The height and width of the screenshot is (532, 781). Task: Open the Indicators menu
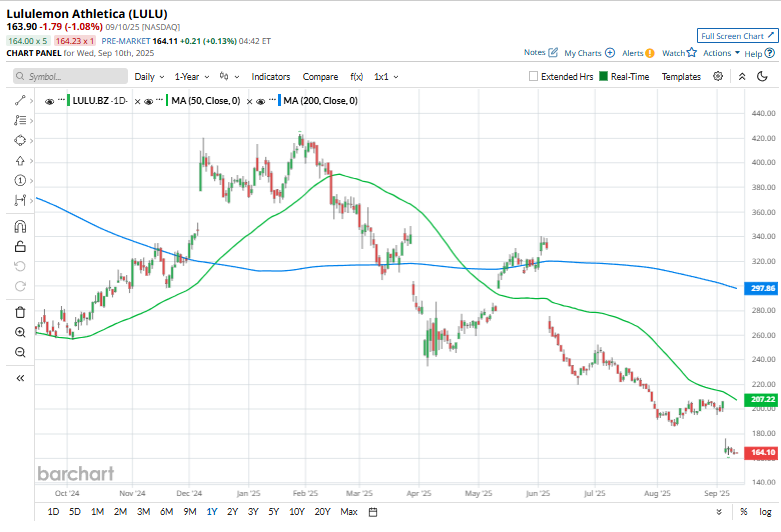click(x=270, y=77)
